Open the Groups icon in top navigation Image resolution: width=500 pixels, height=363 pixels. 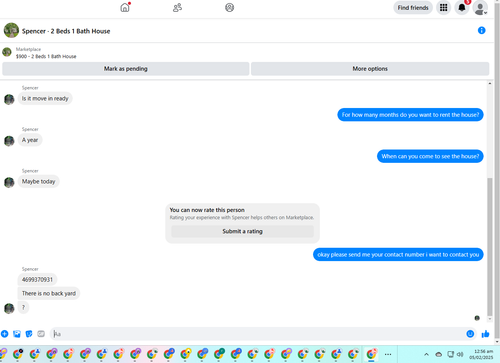pyautogui.click(x=229, y=7)
